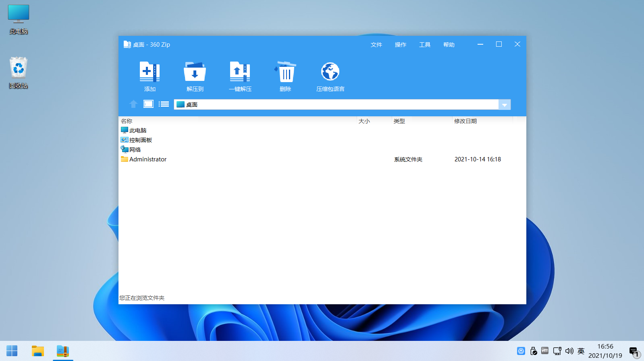The height and width of the screenshot is (361, 644).
Task: Go up one folder level arrow
Action: [x=133, y=104]
